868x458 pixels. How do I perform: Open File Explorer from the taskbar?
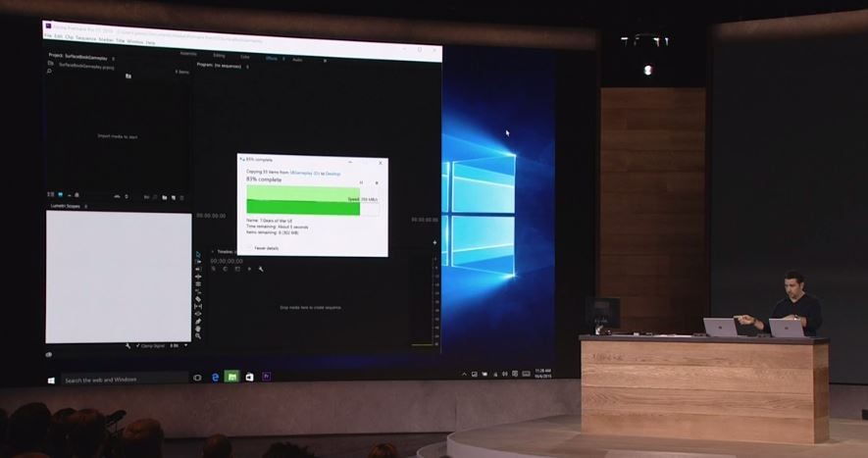pos(231,377)
